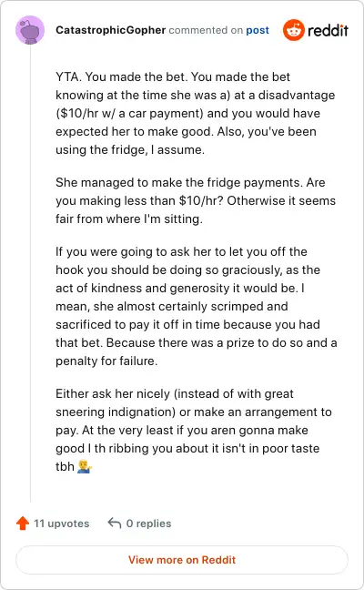
Task: Click the reply arrow icon
Action: [x=115, y=523]
